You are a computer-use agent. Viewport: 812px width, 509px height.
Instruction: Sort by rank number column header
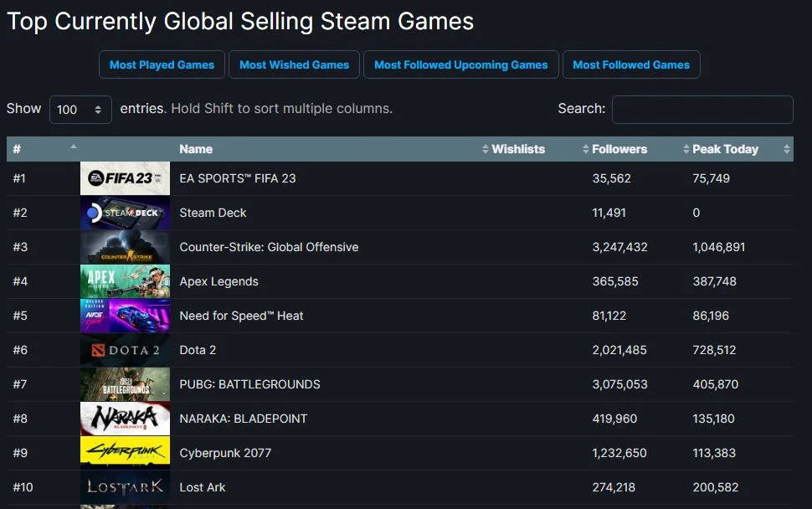point(44,149)
